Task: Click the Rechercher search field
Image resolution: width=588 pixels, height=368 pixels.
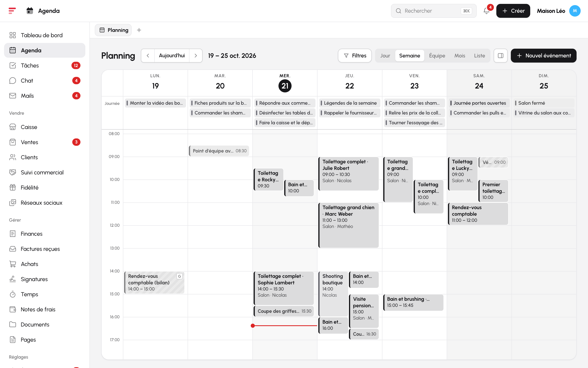Action: click(x=434, y=11)
